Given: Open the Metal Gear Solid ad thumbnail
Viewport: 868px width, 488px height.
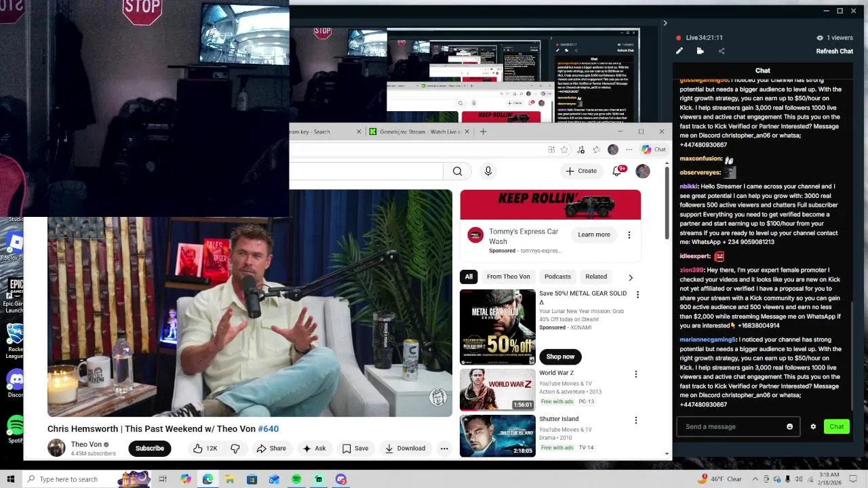Looking at the screenshot, I should [498, 327].
